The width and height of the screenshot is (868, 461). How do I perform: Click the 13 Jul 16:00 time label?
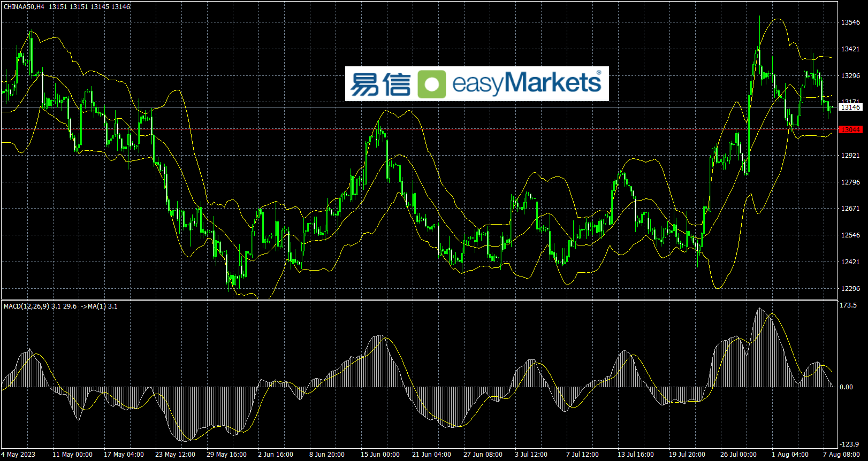pos(636,455)
